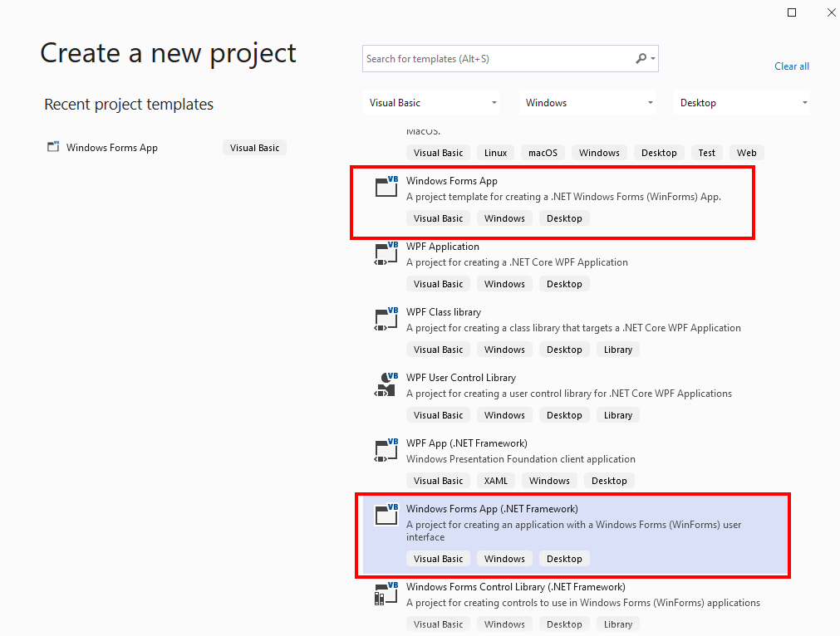Open the Windows platform filter dropdown
Screen dimensions: 840x636
[587, 103]
